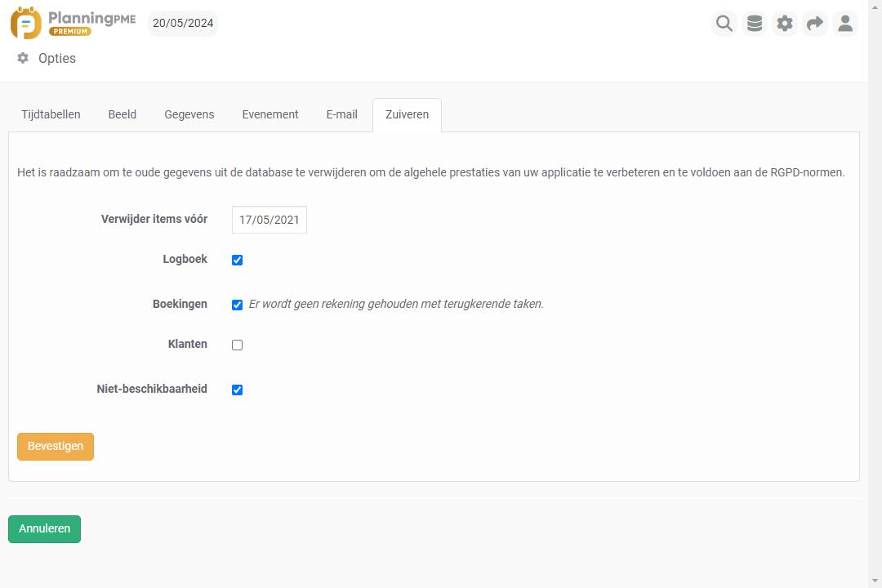This screenshot has height=588, width=882.
Task: Open the Gegevens tab
Action: (x=189, y=115)
